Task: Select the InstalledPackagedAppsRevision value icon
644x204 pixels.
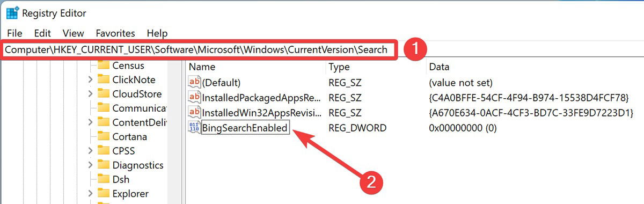Action: [194, 98]
